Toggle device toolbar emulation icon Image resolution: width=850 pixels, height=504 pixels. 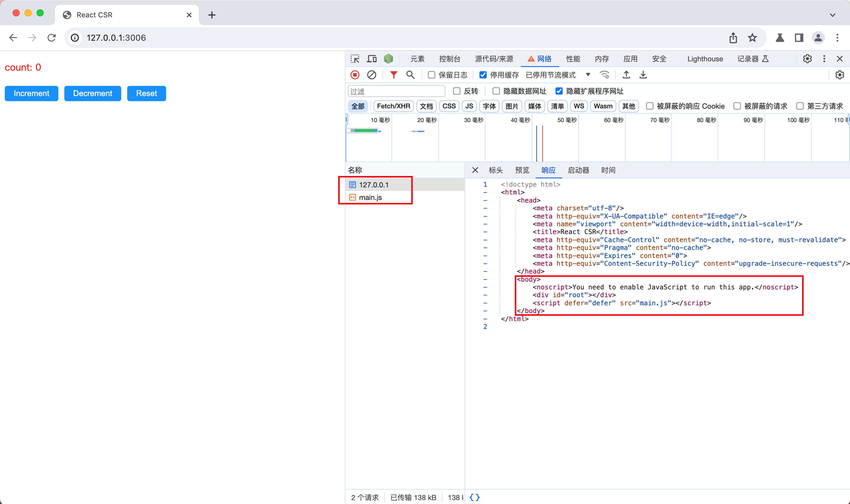pyautogui.click(x=372, y=59)
